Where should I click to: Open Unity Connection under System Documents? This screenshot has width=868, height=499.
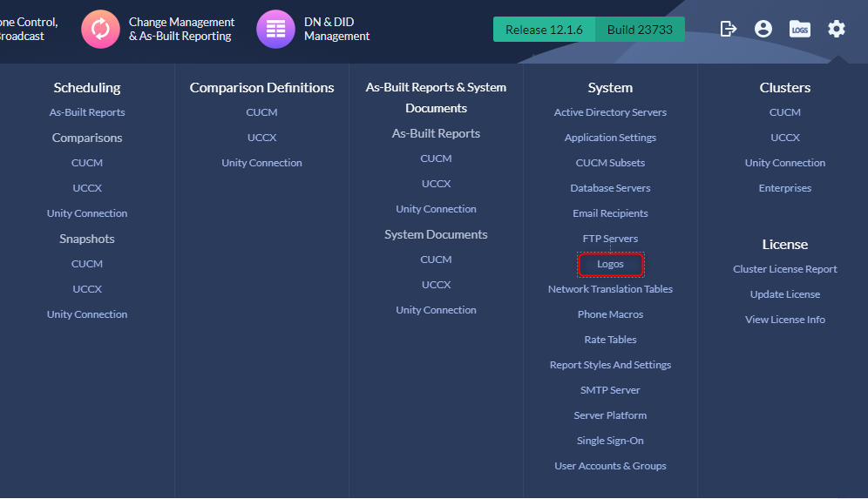point(437,310)
